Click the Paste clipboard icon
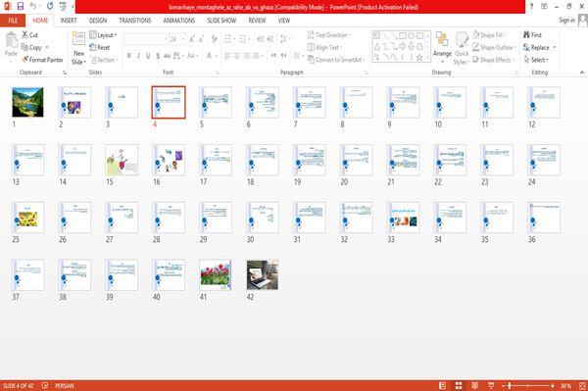 pyautogui.click(x=11, y=40)
